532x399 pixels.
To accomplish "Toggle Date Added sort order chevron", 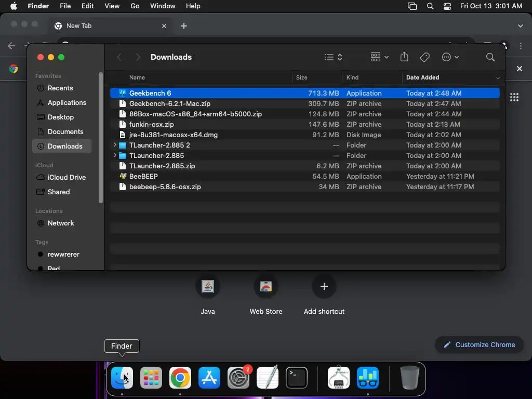I will coord(498,78).
